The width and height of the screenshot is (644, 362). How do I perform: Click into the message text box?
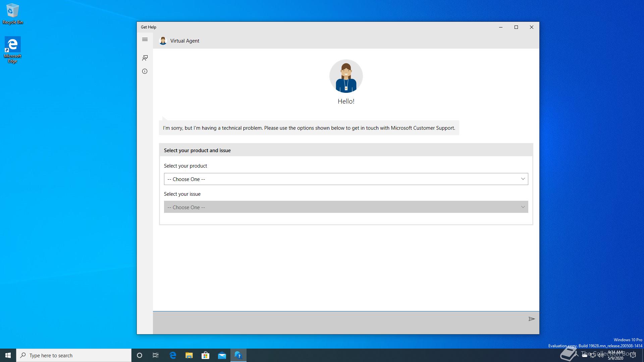click(339, 322)
